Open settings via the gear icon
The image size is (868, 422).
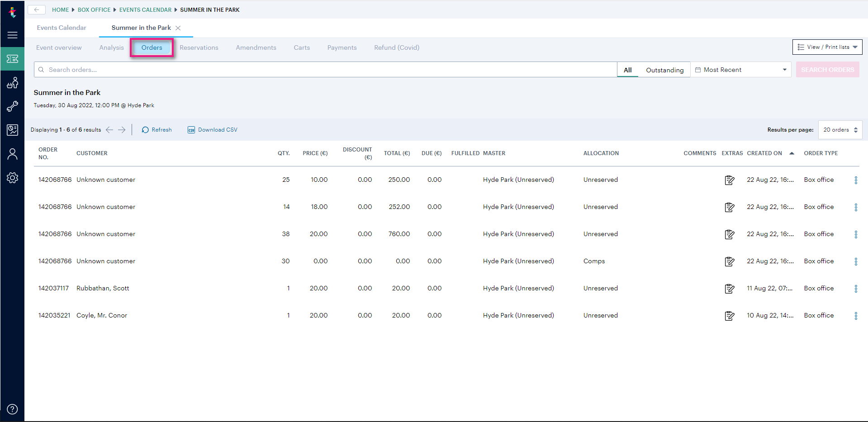click(12, 178)
